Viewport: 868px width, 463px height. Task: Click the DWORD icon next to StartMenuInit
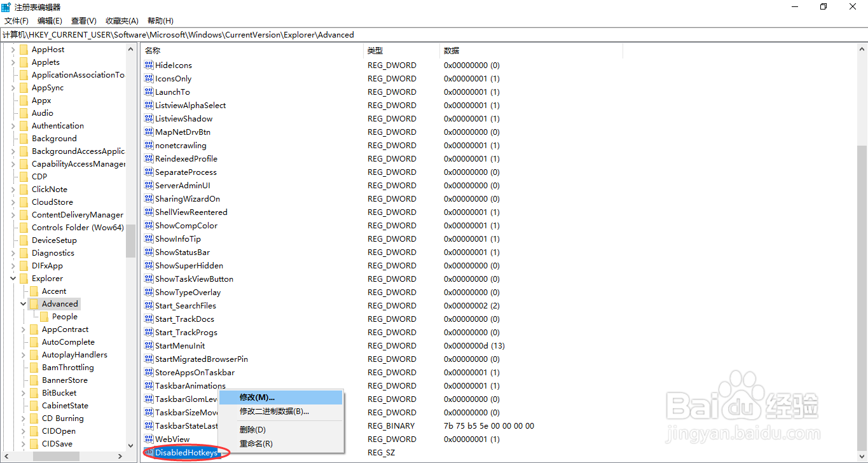pyautogui.click(x=148, y=345)
